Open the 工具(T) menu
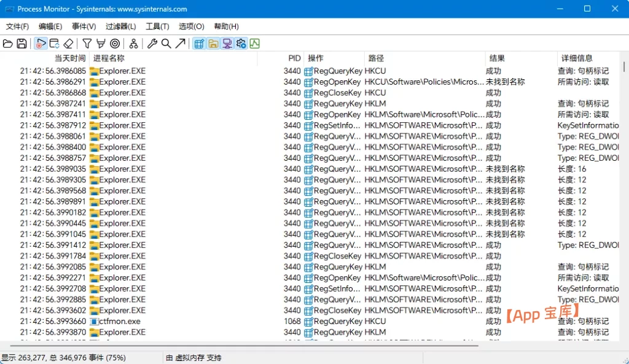The width and height of the screenshot is (629, 364). click(157, 26)
